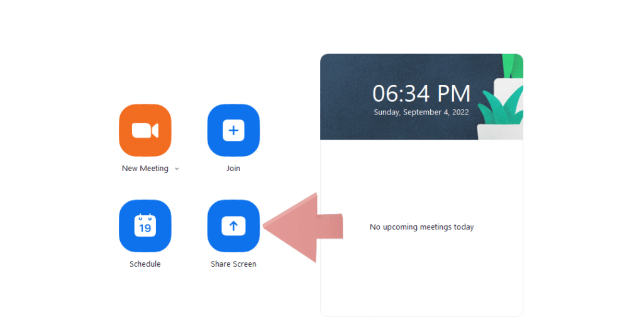The image size is (644, 327).
Task: Click the date Sunday, September 4, 2022
Action: (421, 112)
